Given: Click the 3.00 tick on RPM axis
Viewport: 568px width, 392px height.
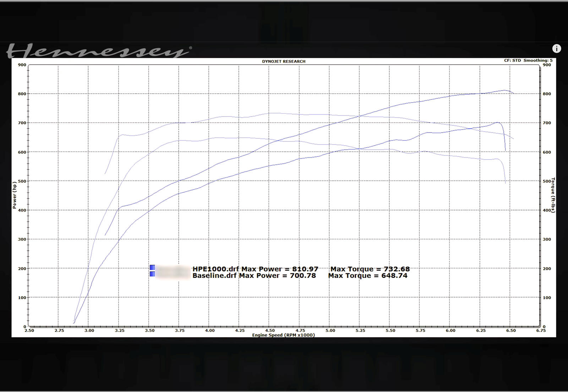Looking at the screenshot, I should [89, 331].
